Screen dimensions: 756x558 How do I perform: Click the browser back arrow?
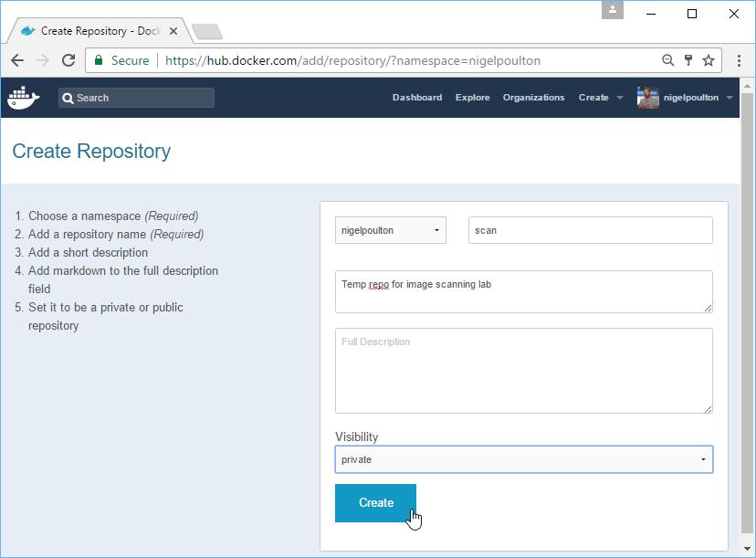pyautogui.click(x=17, y=60)
